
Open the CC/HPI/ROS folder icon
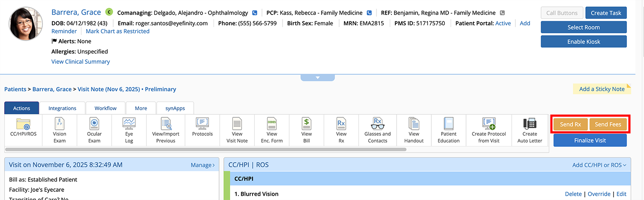(23, 124)
